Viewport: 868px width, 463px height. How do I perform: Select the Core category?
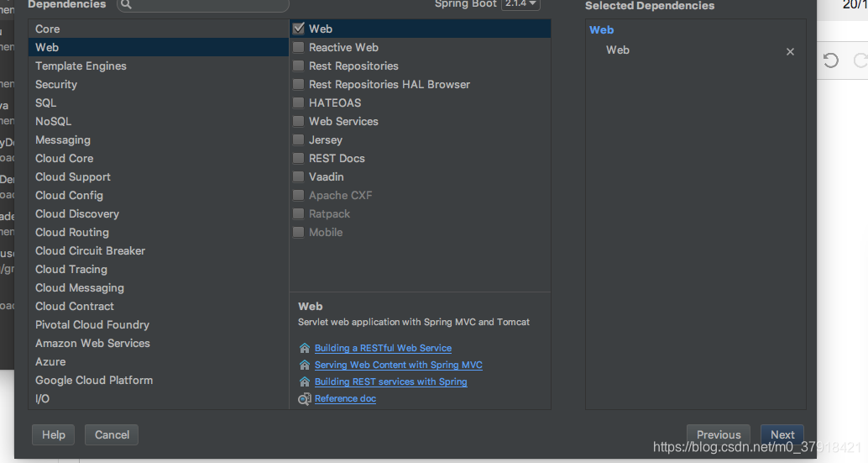click(x=159, y=29)
